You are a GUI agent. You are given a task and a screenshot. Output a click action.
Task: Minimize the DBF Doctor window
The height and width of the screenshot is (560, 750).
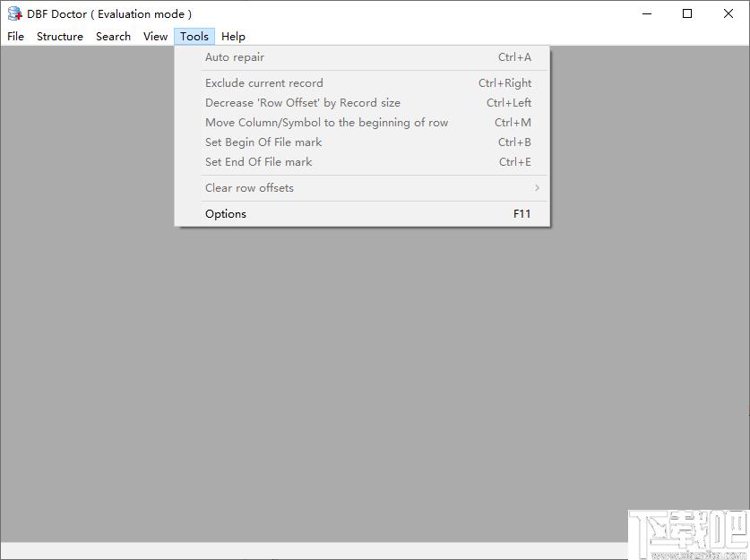[647, 13]
